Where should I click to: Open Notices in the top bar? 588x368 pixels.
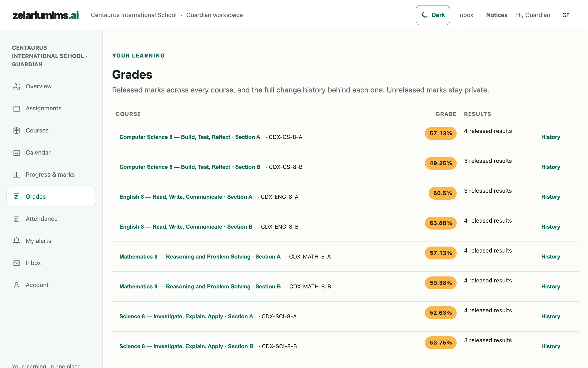pos(497,15)
